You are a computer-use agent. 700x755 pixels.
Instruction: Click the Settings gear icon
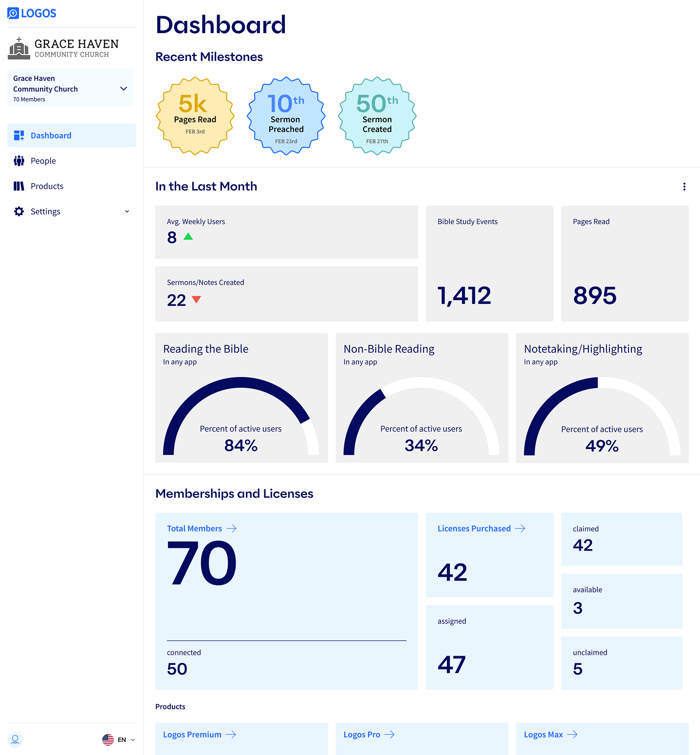pos(19,211)
